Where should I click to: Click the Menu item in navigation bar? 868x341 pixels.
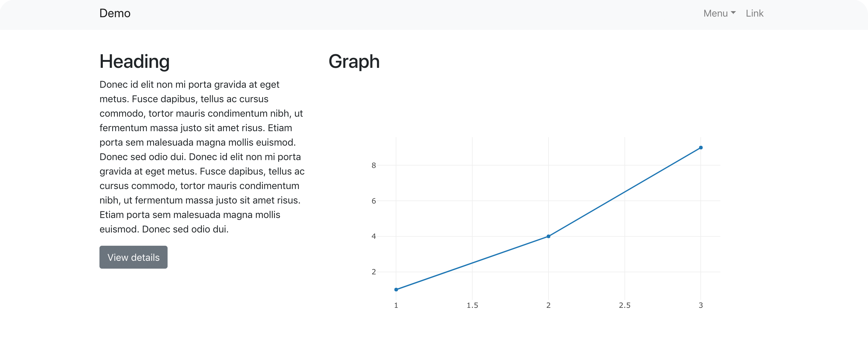coord(716,14)
